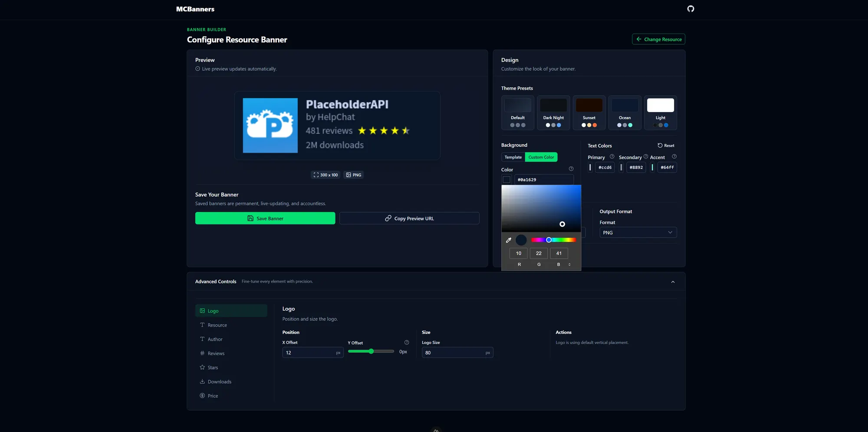This screenshot has height=432, width=868.
Task: Open the Primary text color swatch
Action: [590, 168]
